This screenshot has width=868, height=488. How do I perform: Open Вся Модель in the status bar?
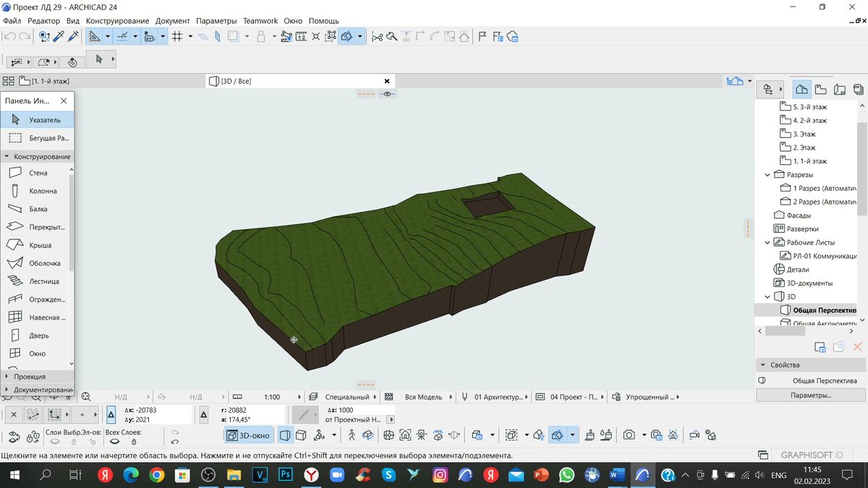(x=422, y=396)
